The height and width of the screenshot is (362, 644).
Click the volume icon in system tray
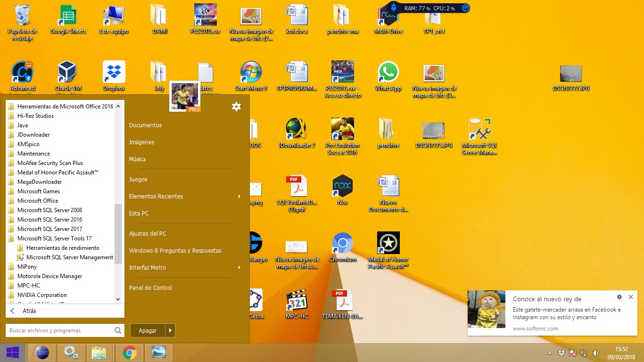596,353
